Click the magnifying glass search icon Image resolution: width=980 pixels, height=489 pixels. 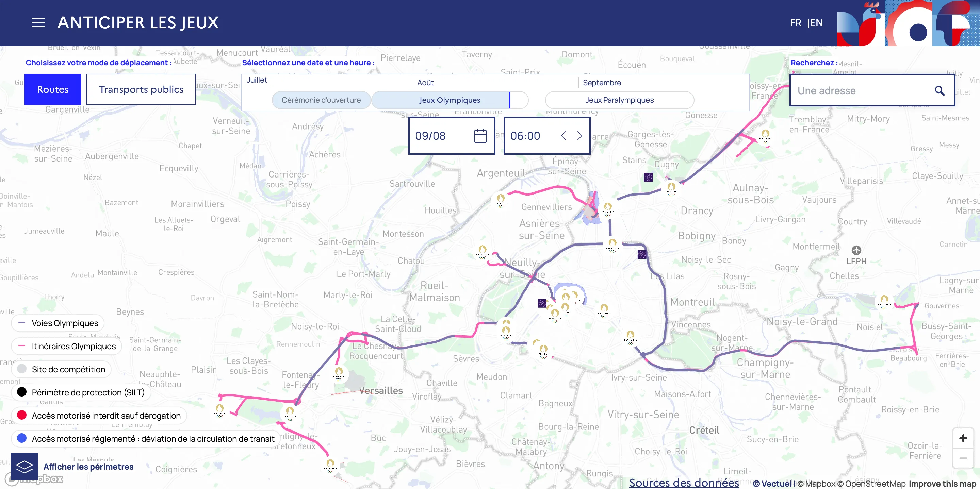point(940,91)
